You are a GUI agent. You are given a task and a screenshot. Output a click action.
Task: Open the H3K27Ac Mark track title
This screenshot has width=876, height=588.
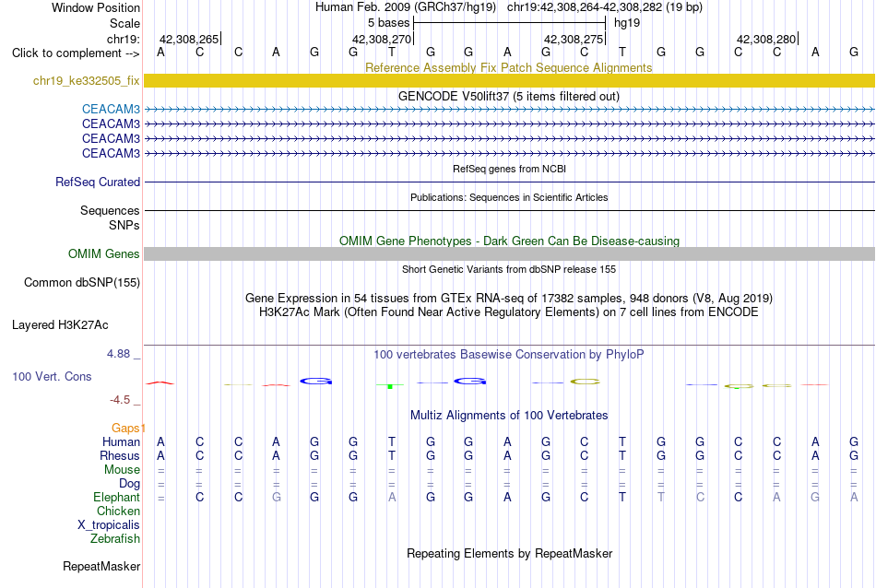(508, 312)
